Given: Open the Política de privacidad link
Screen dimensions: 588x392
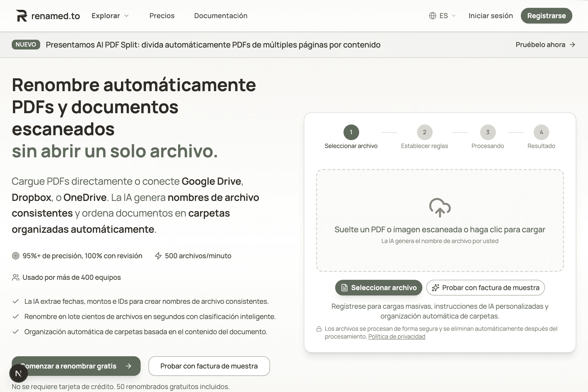Looking at the screenshot, I should coord(396,336).
